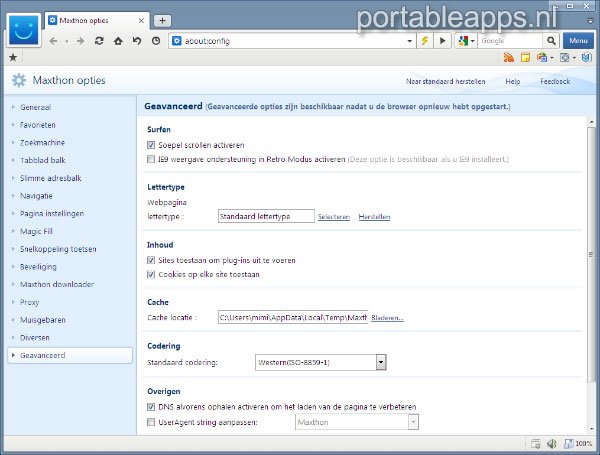Close the Maxthon opties tab
The image size is (600, 455).
tap(141, 21)
